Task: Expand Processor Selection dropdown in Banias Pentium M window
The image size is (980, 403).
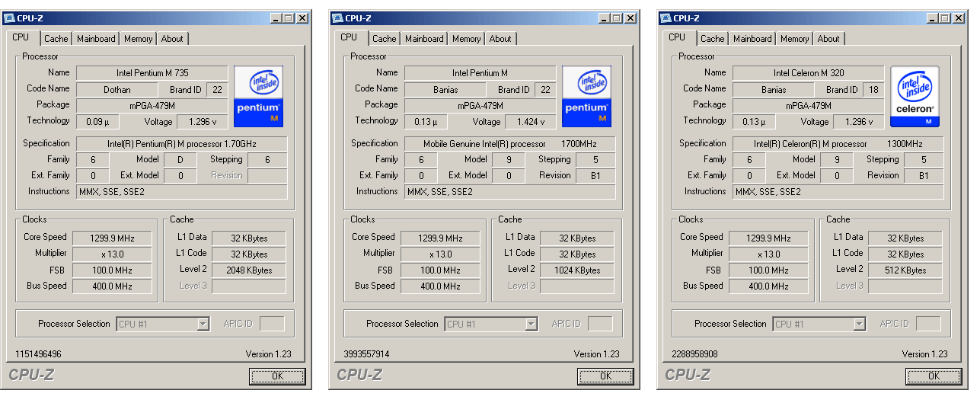Action: 531,324
